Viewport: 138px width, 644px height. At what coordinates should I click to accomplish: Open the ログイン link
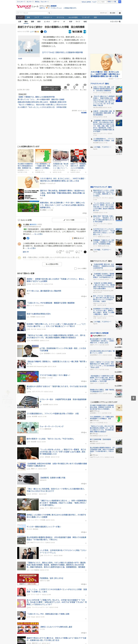[42, 8]
